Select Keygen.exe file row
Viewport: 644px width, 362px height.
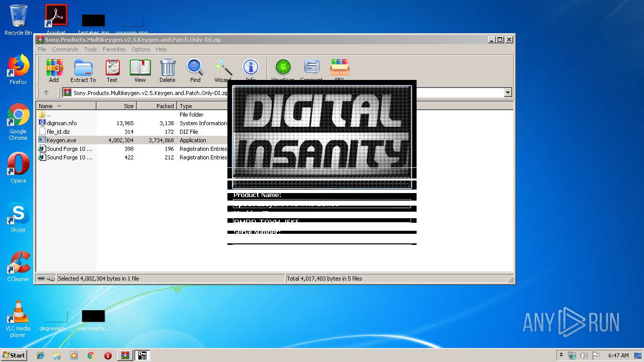(x=132, y=140)
